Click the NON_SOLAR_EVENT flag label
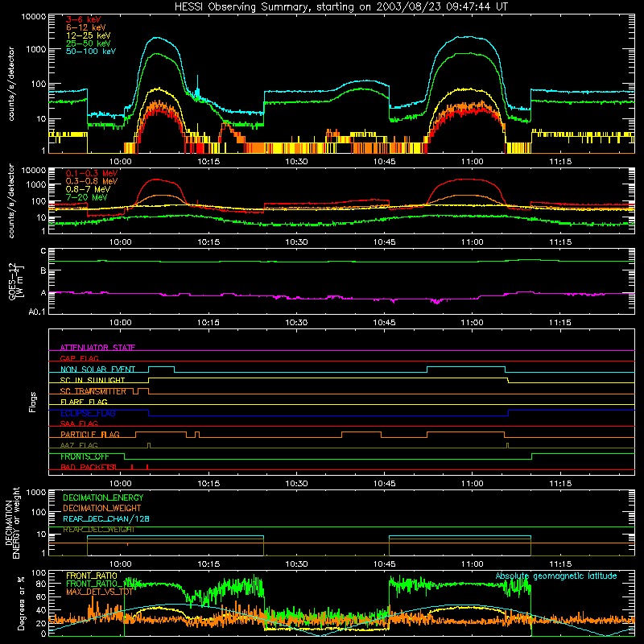Viewport: 644px width, 644px height. click(97, 369)
